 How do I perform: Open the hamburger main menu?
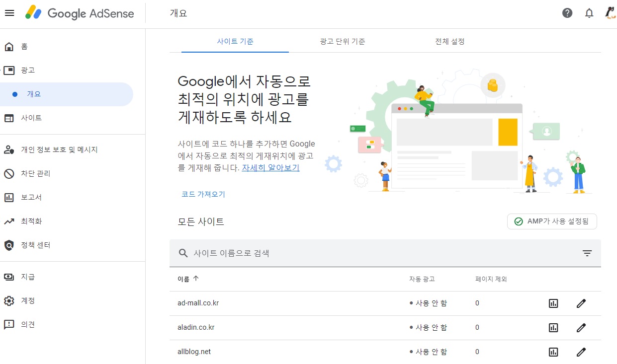tap(9, 13)
